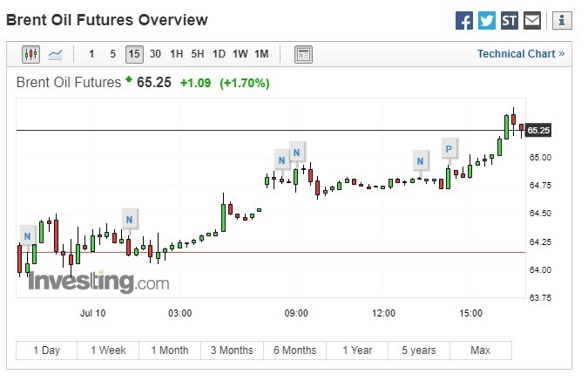588x381 pixels.
Task: Click the +1.09 price change value
Action: (x=196, y=83)
